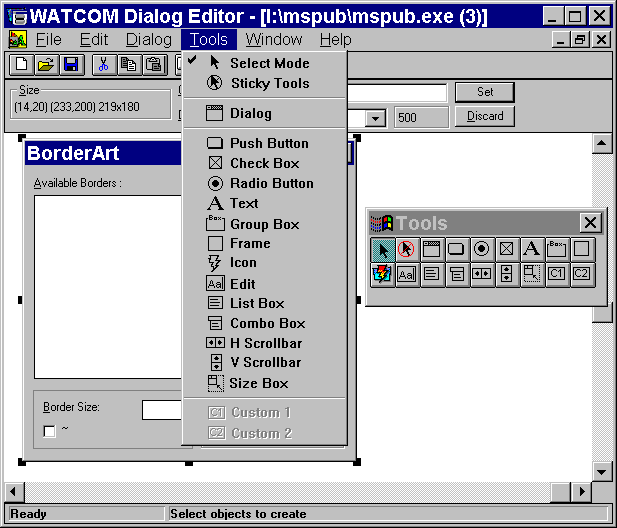
Task: Click the New file toolbar icon
Action: (22, 64)
